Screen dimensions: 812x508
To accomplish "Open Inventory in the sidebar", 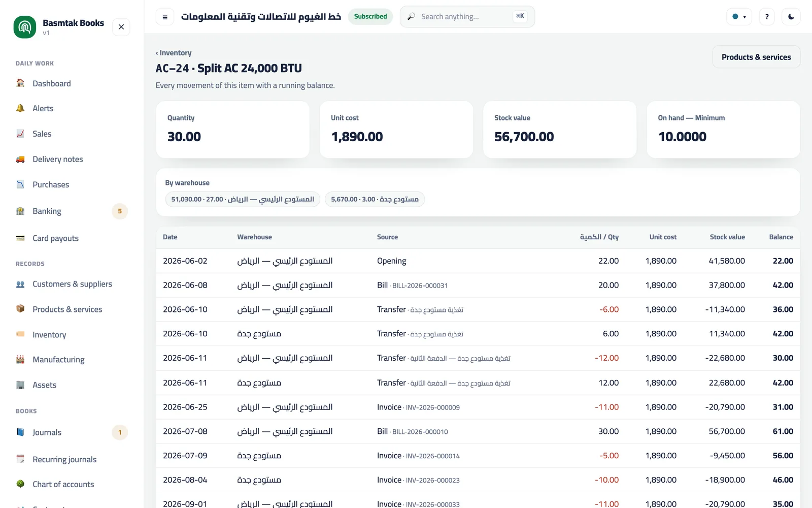I will coord(71,334).
